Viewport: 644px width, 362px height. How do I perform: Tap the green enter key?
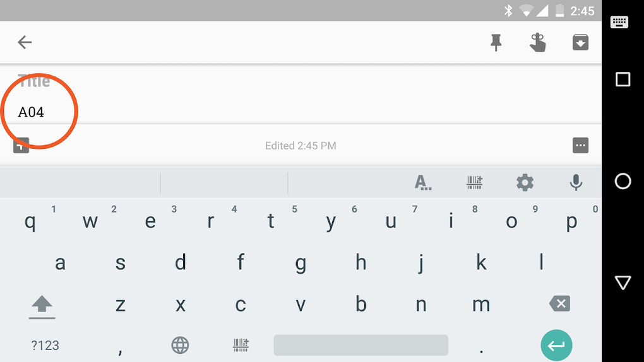tap(556, 346)
